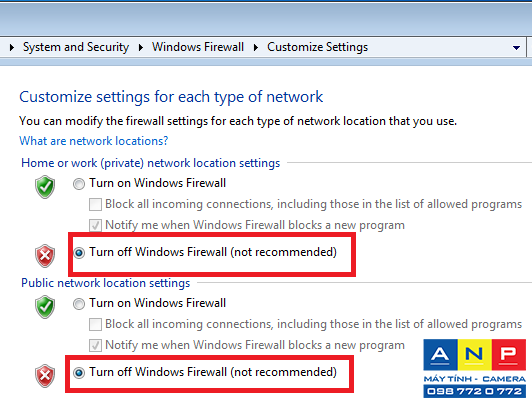Open What are network locations link
Image resolution: width=532 pixels, height=403 pixels.
click(94, 141)
